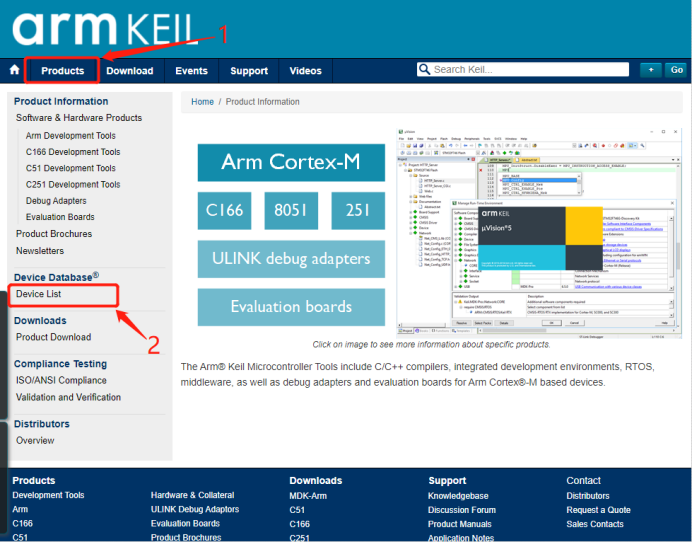This screenshot has width=693, height=542.
Task: Open footer Development Tools link
Action: coord(48,495)
